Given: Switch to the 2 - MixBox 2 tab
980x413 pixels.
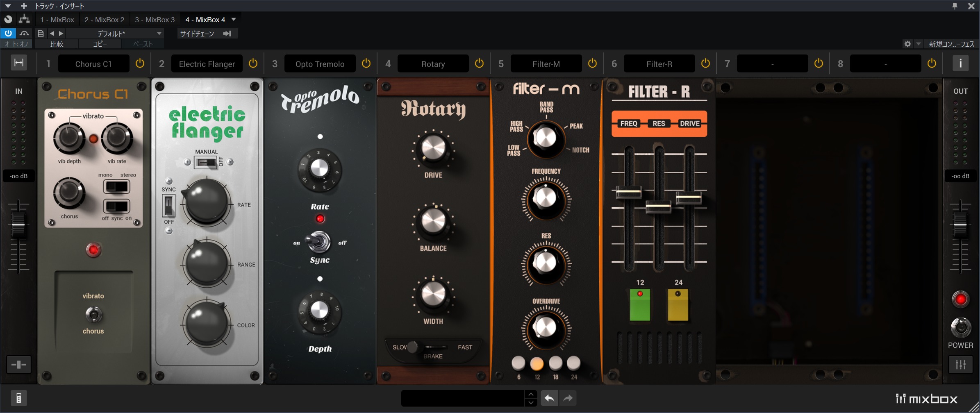Looking at the screenshot, I should 104,19.
